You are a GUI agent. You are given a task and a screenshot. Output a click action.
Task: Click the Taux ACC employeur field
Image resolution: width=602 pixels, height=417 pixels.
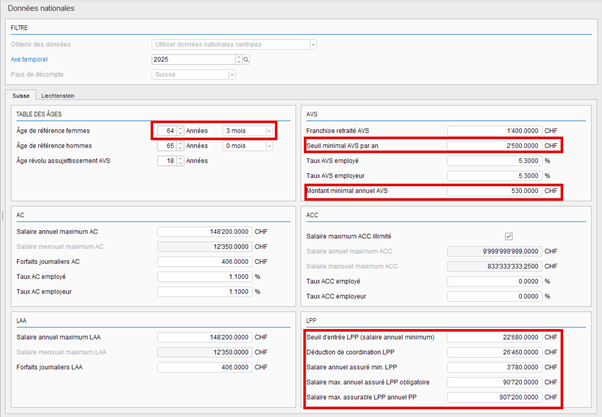(x=494, y=296)
